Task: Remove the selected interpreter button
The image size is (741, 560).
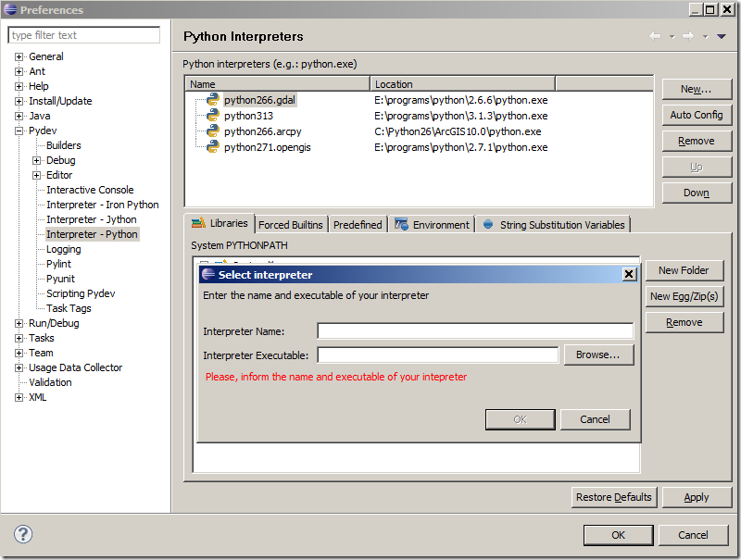Action: [697, 141]
